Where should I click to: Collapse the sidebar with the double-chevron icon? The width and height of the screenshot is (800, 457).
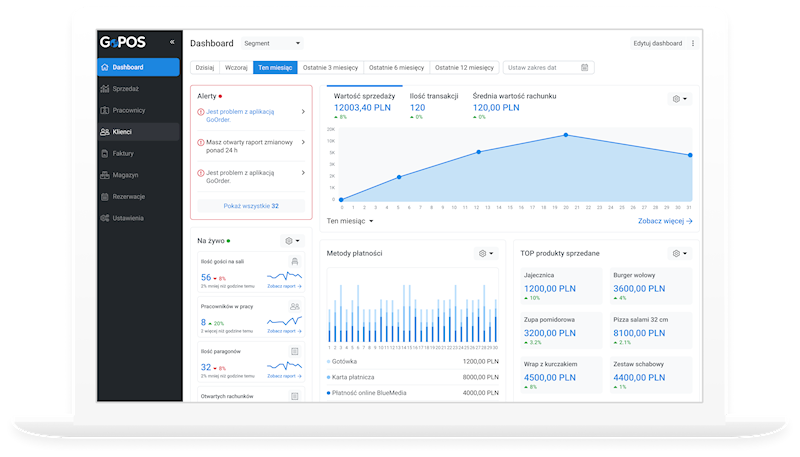click(x=172, y=42)
